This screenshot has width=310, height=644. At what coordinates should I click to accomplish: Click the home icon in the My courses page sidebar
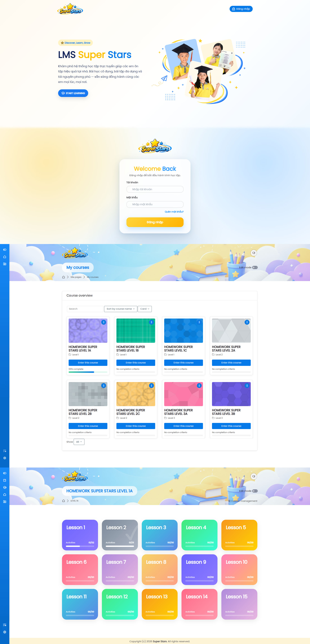click(5, 257)
